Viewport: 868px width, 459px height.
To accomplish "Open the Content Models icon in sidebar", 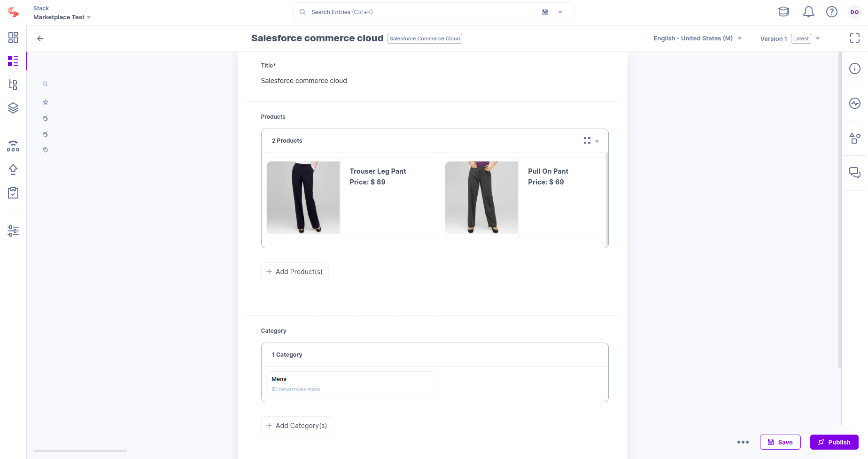I will click(x=13, y=84).
